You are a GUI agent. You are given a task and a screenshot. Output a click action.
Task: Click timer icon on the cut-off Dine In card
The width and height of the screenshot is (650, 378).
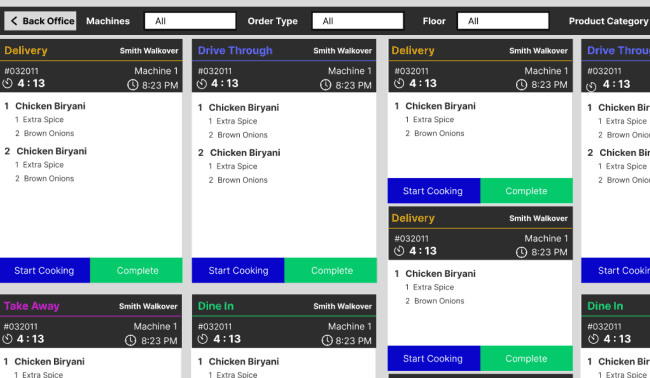click(x=593, y=339)
